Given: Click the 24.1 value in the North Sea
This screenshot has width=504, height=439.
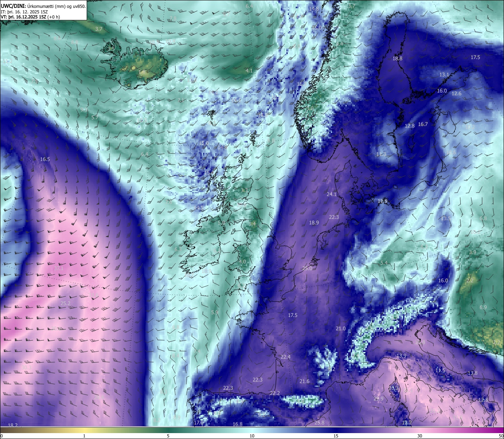Looking at the screenshot, I should pos(332,194).
